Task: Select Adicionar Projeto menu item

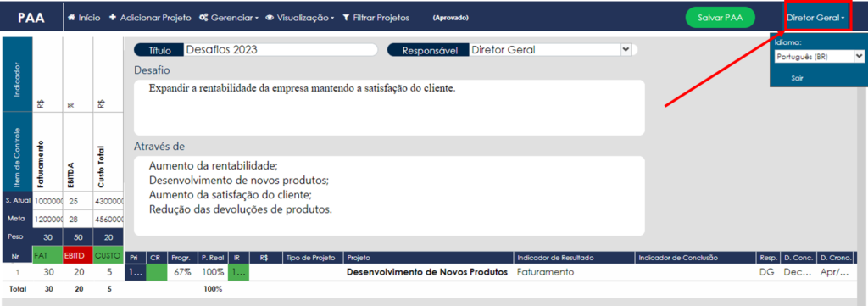Action: point(150,18)
